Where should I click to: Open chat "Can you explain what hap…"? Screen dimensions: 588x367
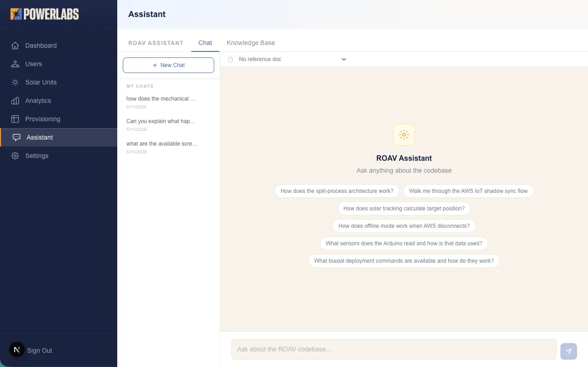(x=168, y=124)
